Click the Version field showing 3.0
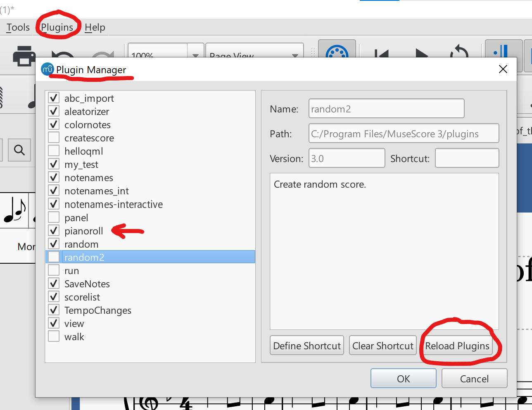The image size is (532, 410). pyautogui.click(x=347, y=158)
